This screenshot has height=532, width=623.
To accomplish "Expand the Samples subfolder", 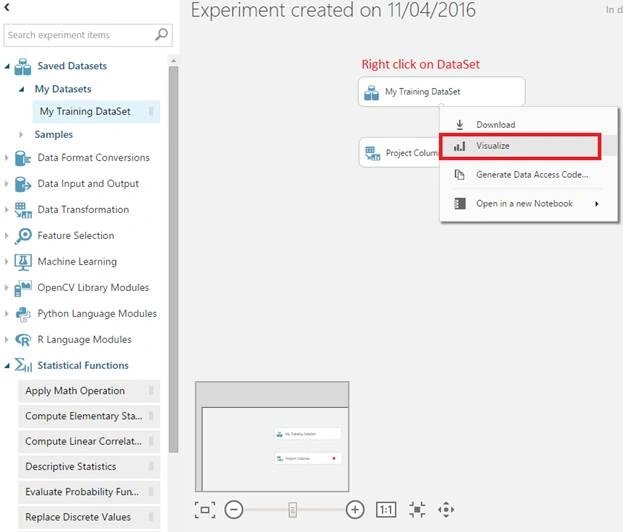I will point(21,135).
